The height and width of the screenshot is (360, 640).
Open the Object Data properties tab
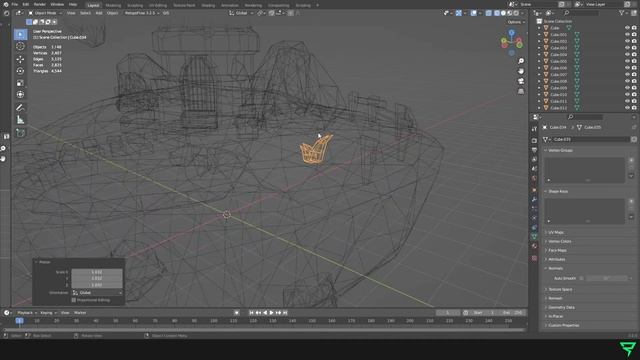(x=534, y=236)
